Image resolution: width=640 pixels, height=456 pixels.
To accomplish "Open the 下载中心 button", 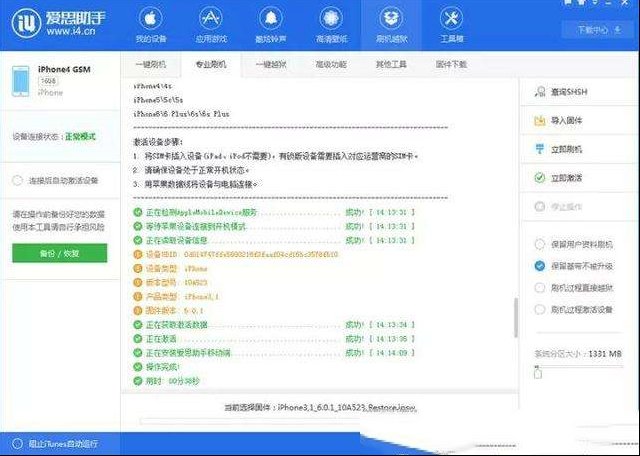I will [x=598, y=30].
